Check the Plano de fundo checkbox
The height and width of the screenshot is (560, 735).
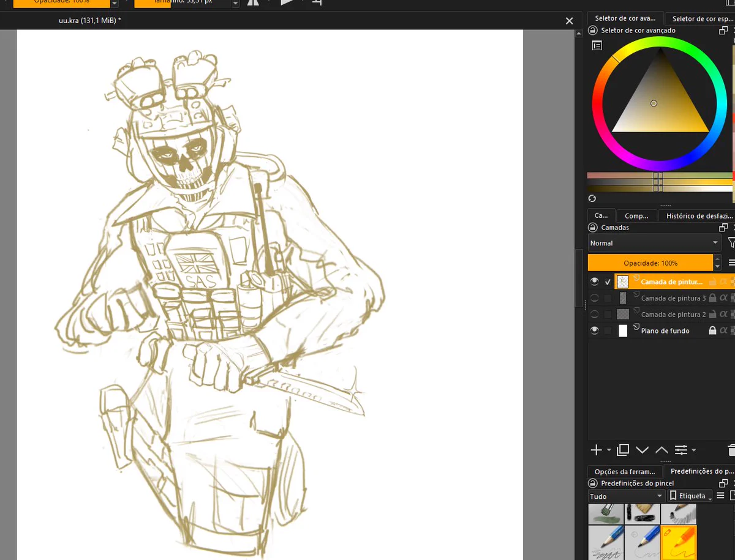point(608,330)
